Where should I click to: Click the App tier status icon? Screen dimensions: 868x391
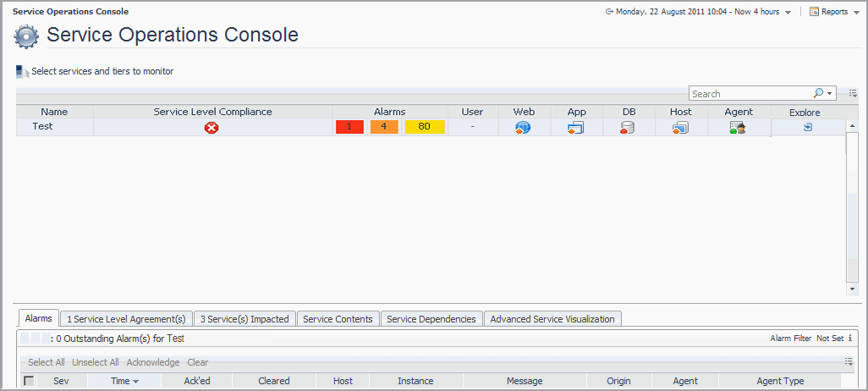point(576,127)
